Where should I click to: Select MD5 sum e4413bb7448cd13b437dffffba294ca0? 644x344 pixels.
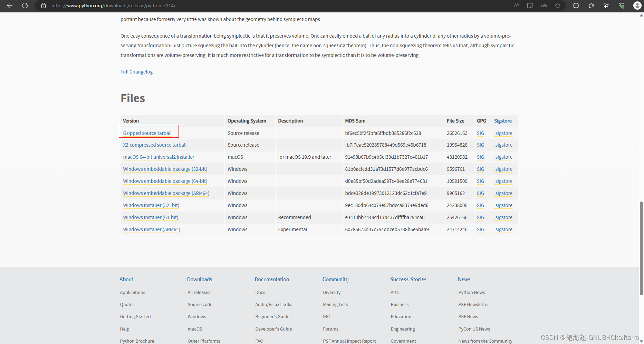click(x=385, y=217)
